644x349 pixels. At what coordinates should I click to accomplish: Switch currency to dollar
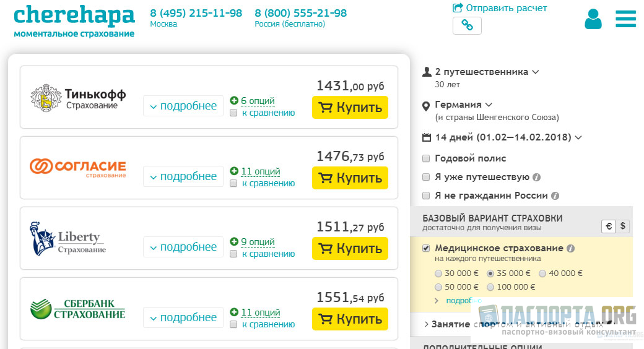623,226
